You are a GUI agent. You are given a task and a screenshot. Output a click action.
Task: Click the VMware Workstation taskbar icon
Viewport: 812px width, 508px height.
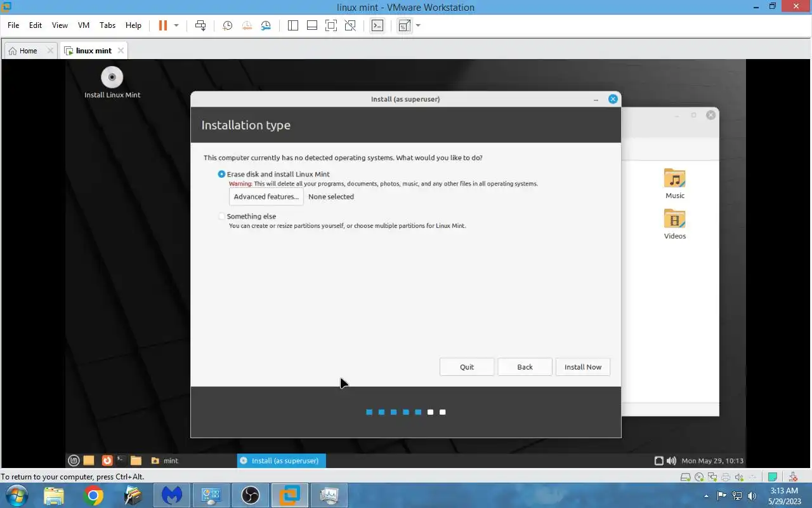click(x=290, y=495)
